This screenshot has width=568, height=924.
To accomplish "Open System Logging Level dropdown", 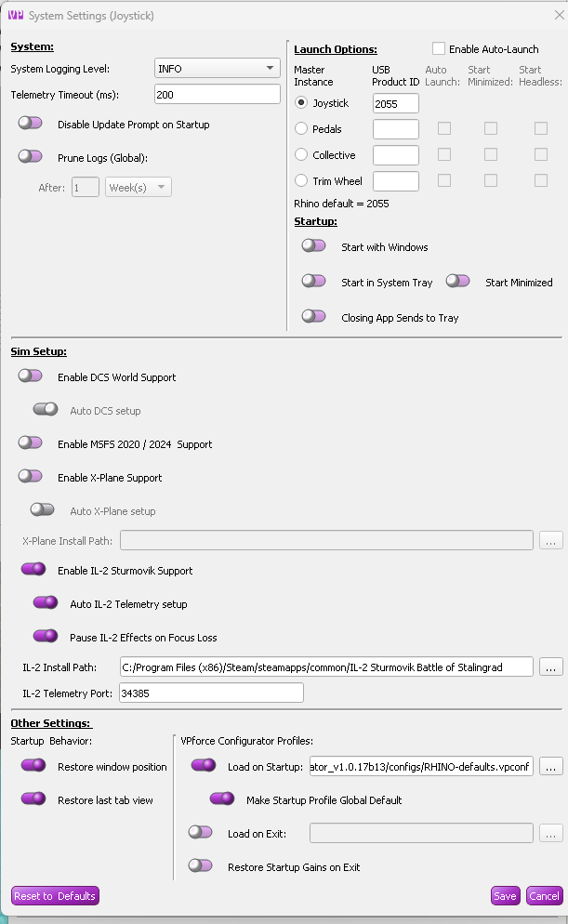I will pos(217,68).
